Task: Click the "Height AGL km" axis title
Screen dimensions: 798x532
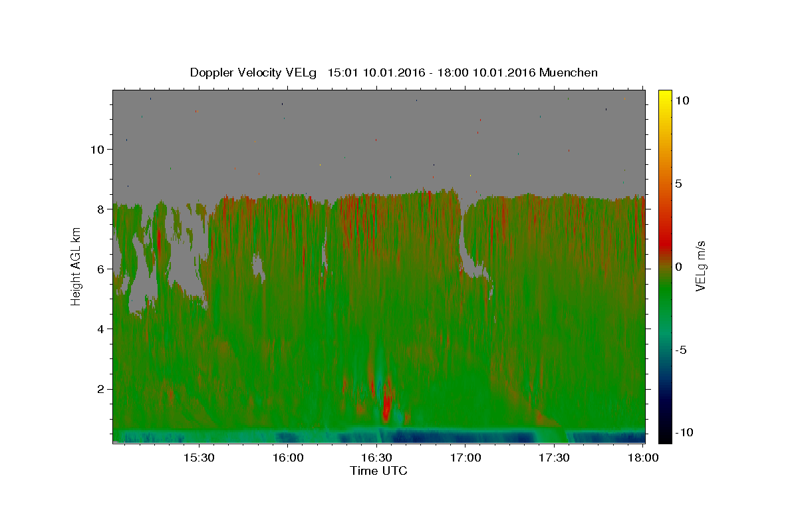Action: click(x=76, y=265)
